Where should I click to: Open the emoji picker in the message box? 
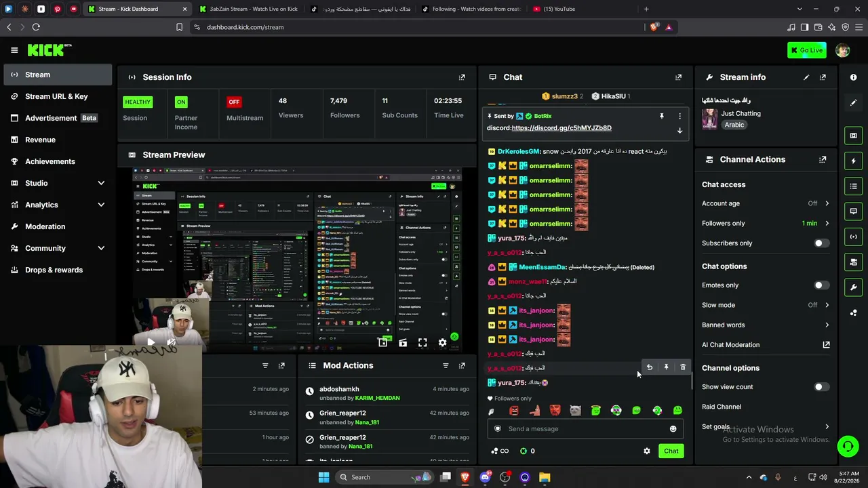point(673,428)
